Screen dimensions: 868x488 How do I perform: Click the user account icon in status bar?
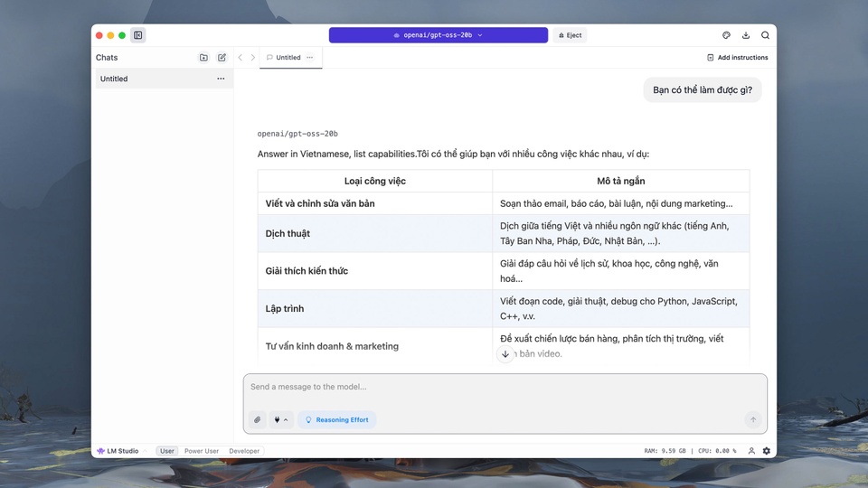751,451
